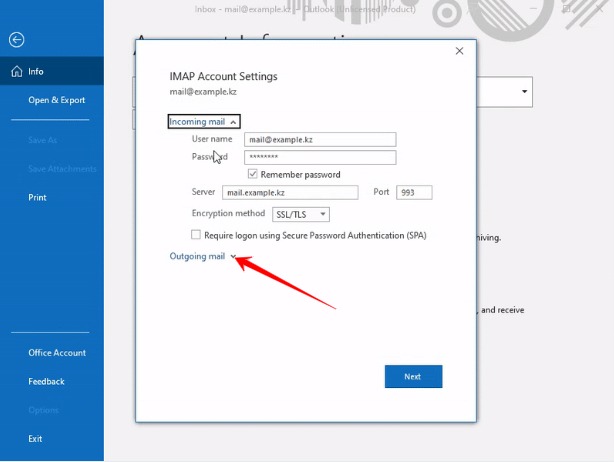Click the Password input field
The height and width of the screenshot is (462, 614).
pyautogui.click(x=320, y=157)
